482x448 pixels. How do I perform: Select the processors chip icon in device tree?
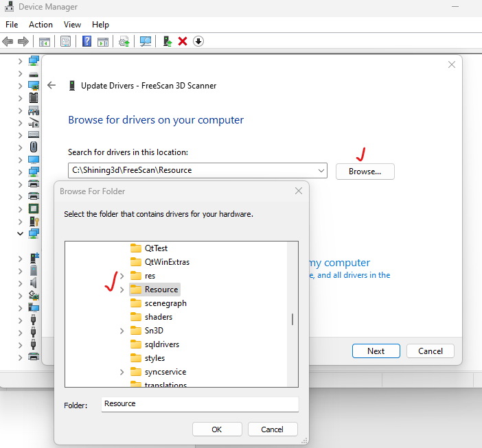click(x=34, y=209)
